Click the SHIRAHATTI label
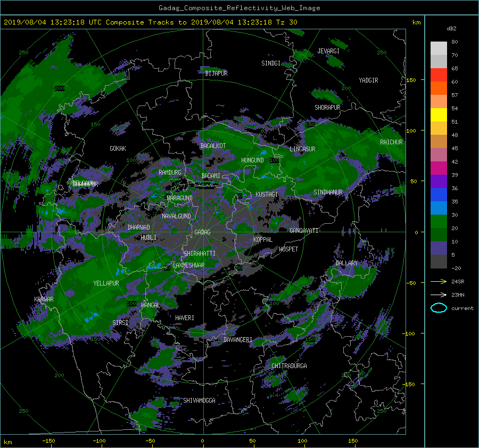479x448 pixels. tap(200, 253)
